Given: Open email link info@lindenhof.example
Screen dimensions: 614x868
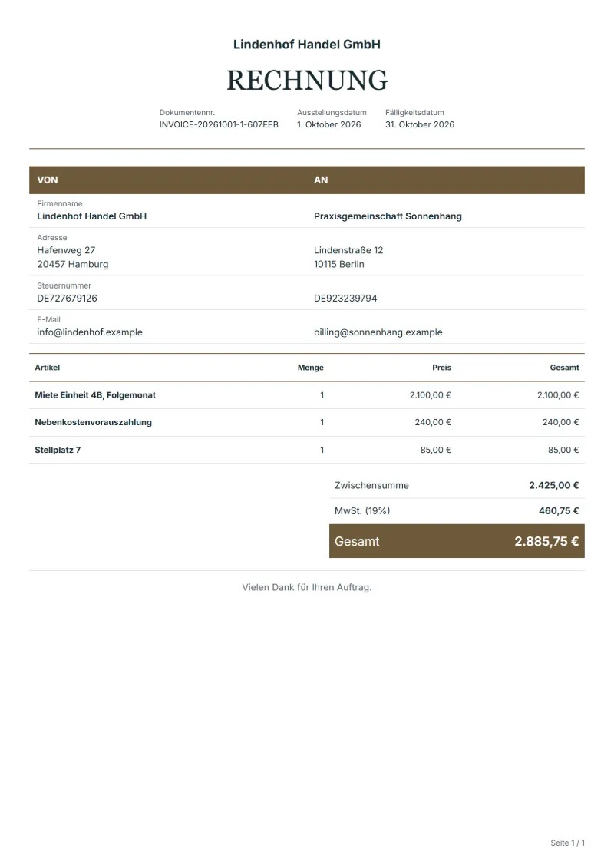Looking at the screenshot, I should click(90, 332).
